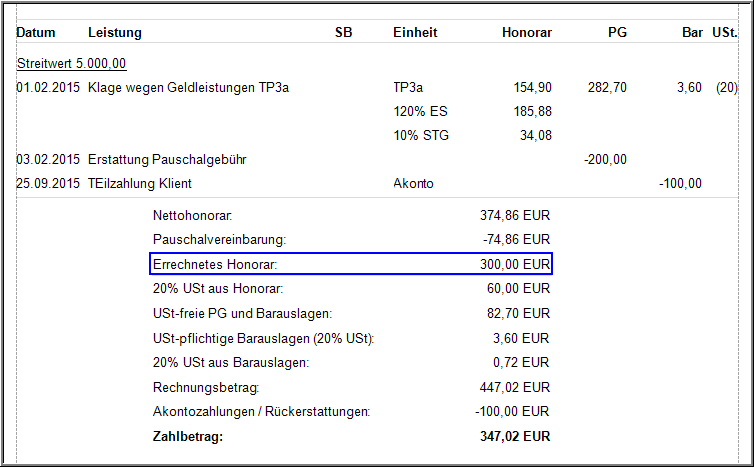
Task: Select the Honorar column header
Action: 526,33
